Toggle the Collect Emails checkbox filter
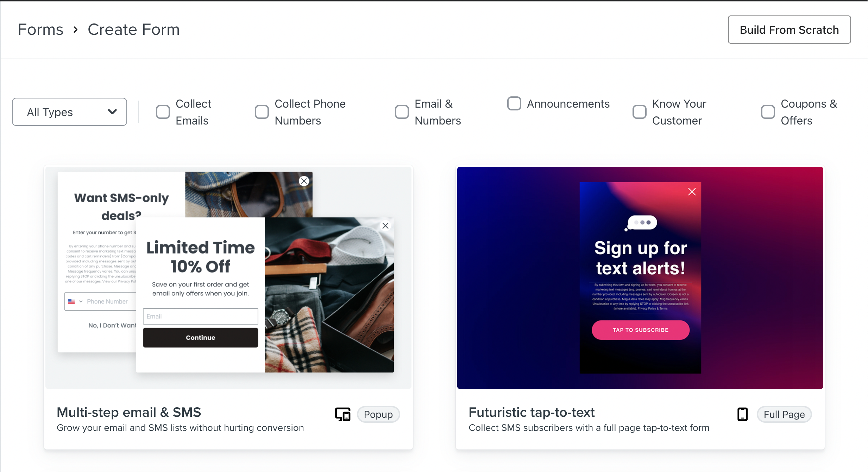This screenshot has height=472, width=868. (x=163, y=111)
